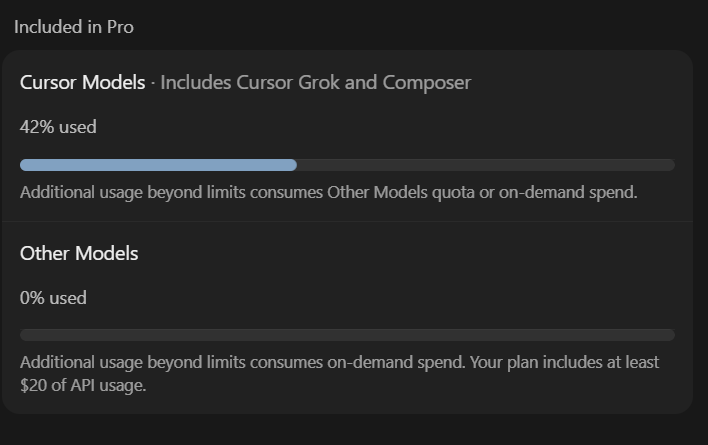Click the "Included in Pro" heading
The height and width of the screenshot is (445, 708).
tap(74, 27)
